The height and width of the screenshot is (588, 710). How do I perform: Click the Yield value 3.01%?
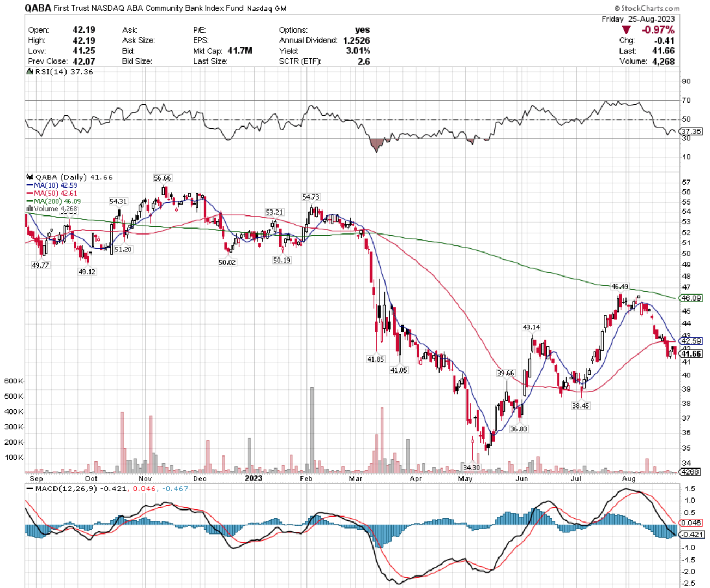pos(358,51)
